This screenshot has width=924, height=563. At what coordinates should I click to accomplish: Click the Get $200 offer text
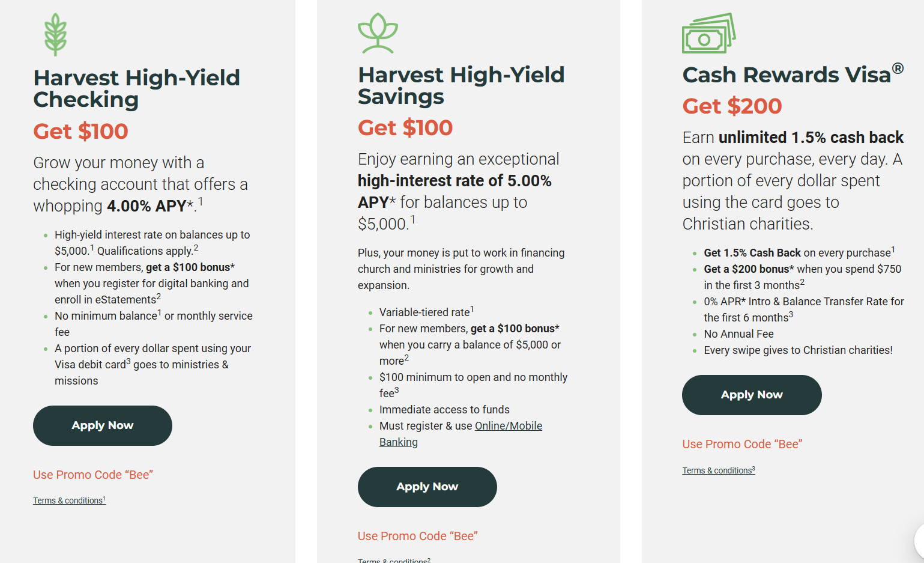pyautogui.click(x=732, y=106)
